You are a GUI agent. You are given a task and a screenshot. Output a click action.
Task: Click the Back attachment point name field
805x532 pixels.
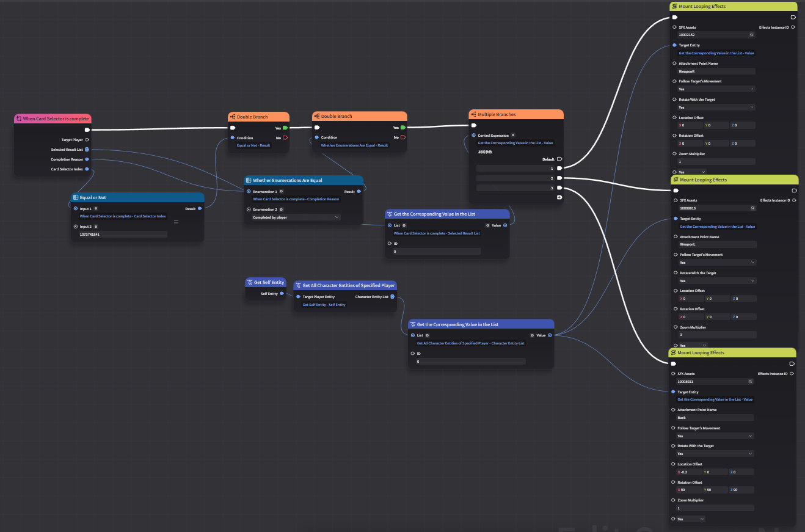(715, 418)
